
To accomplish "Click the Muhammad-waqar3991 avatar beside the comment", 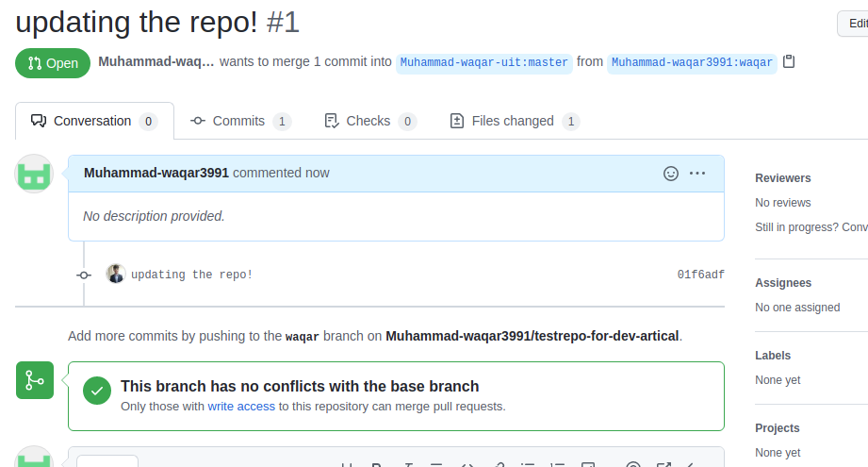I will click(34, 174).
